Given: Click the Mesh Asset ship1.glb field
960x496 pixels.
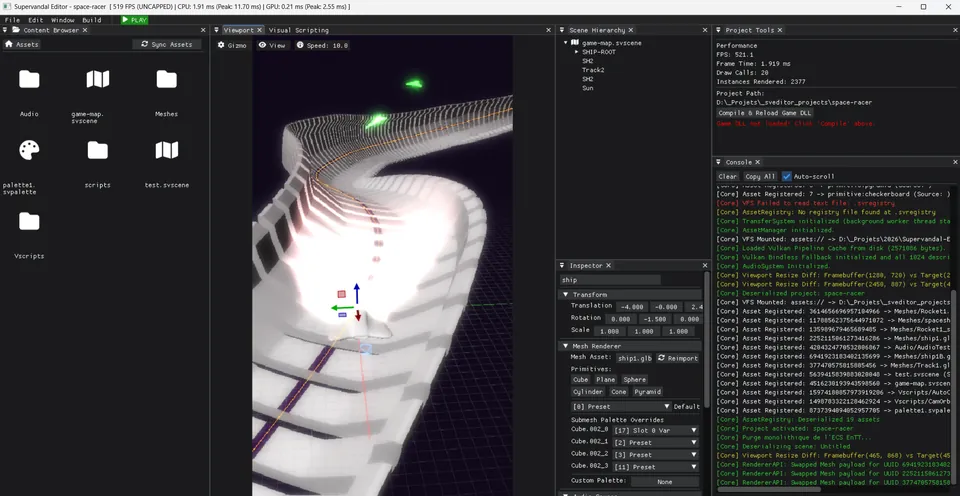Looking at the screenshot, I should (x=635, y=358).
